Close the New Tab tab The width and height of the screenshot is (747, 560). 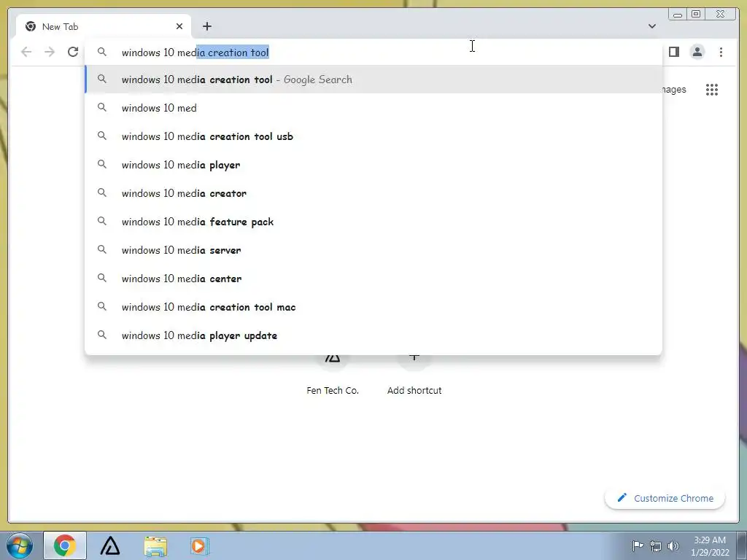(179, 26)
